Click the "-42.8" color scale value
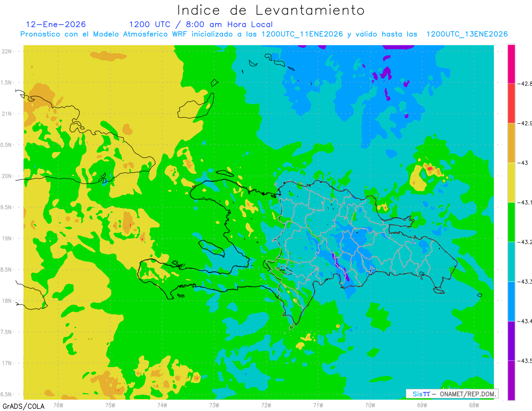Viewport: 532px width, 411px height. [525, 83]
